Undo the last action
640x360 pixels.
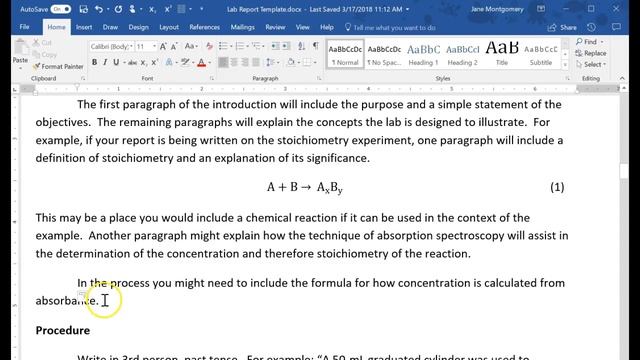click(98, 9)
